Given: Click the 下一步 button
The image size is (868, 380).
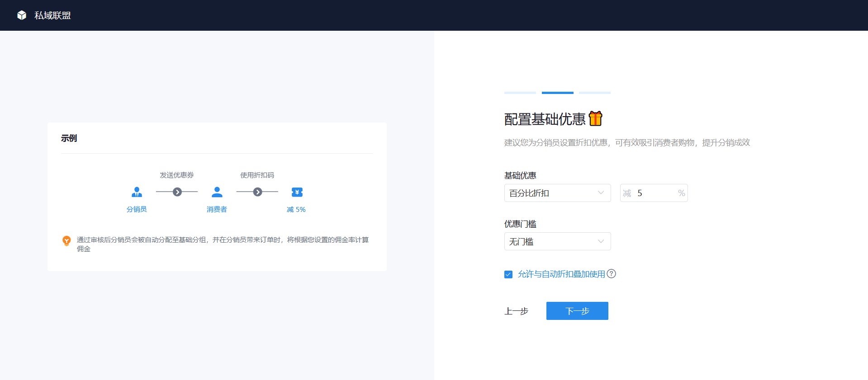Looking at the screenshot, I should tap(577, 311).
